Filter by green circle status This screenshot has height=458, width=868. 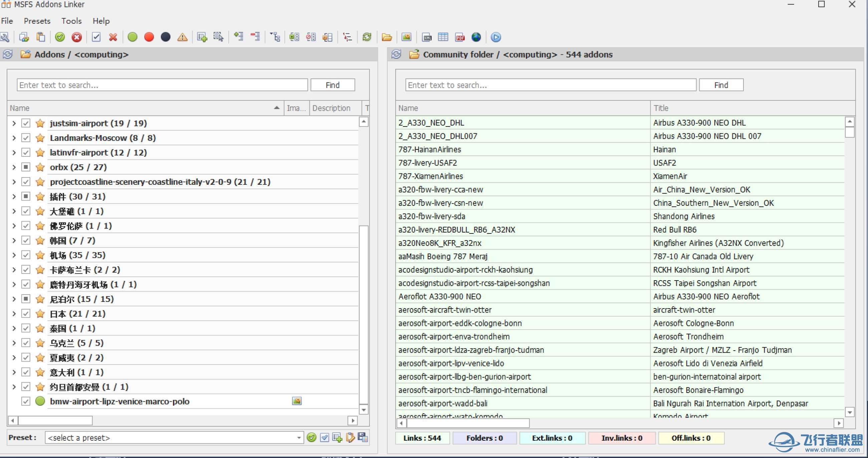[x=133, y=37]
